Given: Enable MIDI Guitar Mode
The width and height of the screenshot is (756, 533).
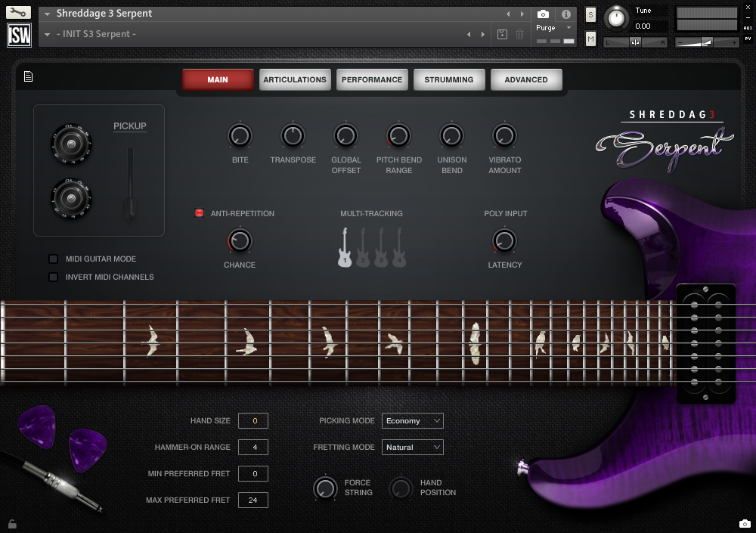Looking at the screenshot, I should pyautogui.click(x=53, y=259).
